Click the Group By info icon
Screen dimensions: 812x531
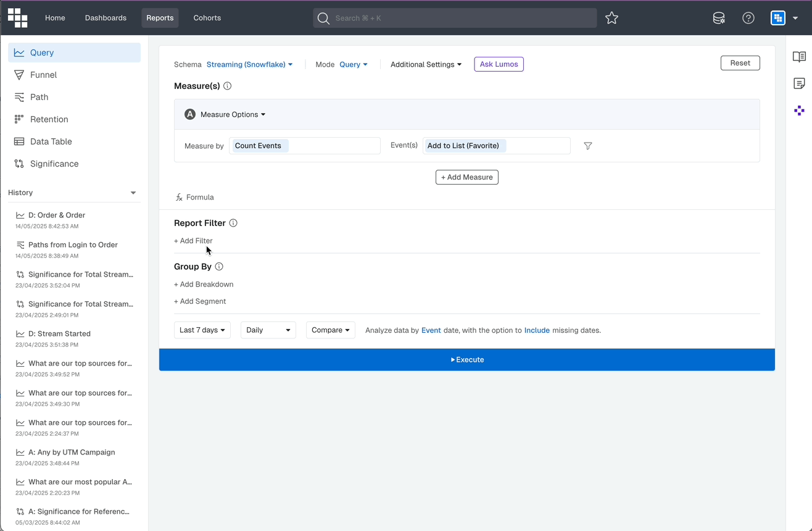click(x=219, y=267)
